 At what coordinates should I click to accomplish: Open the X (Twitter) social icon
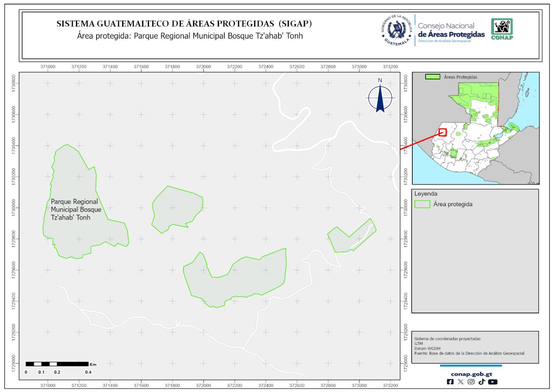tap(460, 382)
